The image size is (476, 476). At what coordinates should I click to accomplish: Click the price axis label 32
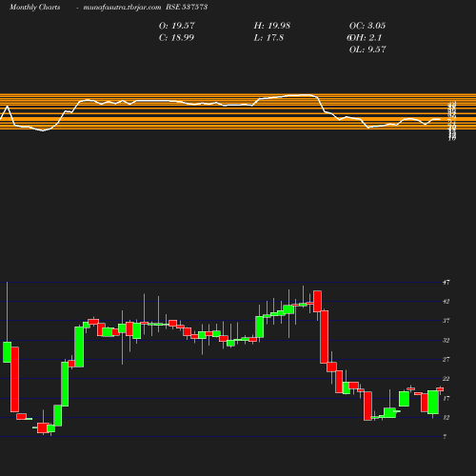[446, 340]
